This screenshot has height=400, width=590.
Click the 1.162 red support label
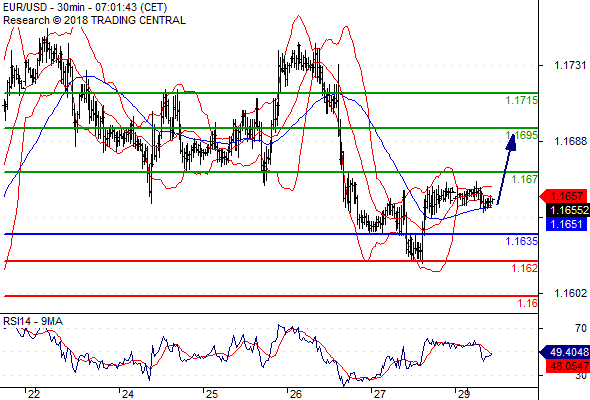pyautogui.click(x=525, y=268)
